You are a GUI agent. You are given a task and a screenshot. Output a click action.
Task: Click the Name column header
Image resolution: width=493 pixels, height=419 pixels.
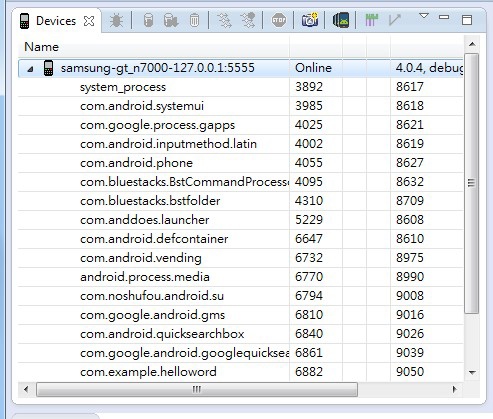tap(154, 47)
